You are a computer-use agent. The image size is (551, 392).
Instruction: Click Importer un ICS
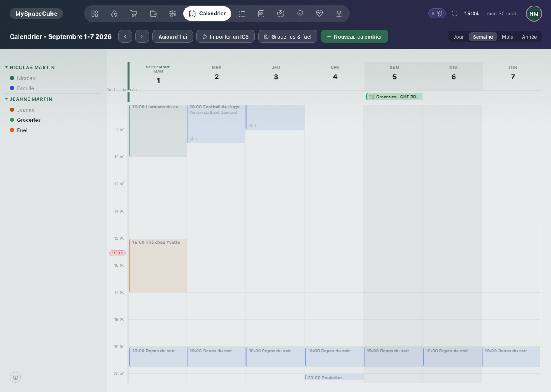[x=226, y=36]
